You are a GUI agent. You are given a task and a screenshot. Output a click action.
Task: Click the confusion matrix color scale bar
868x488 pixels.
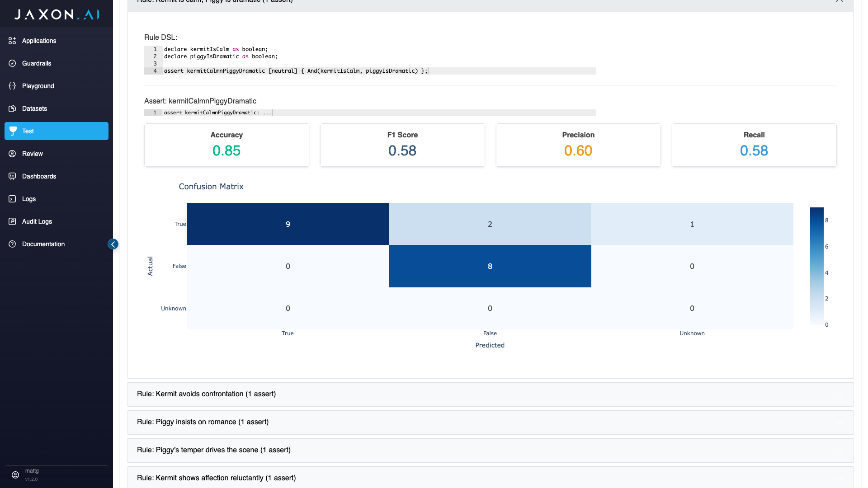click(x=816, y=266)
